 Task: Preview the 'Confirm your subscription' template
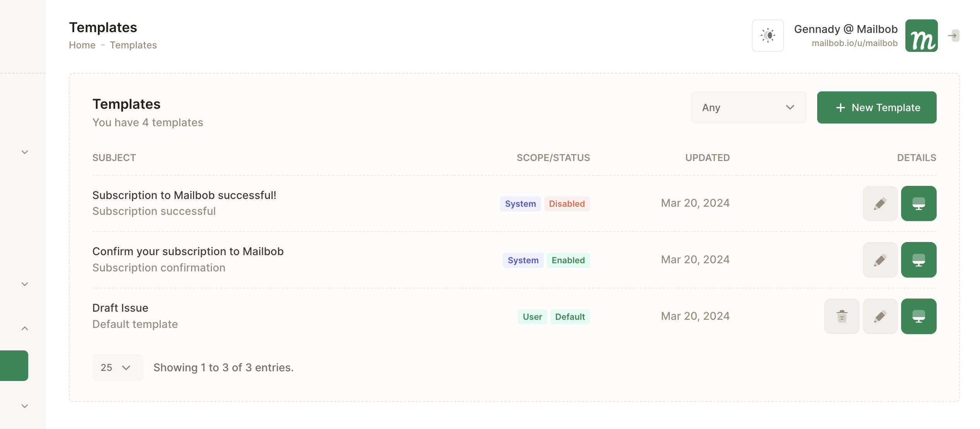(919, 260)
